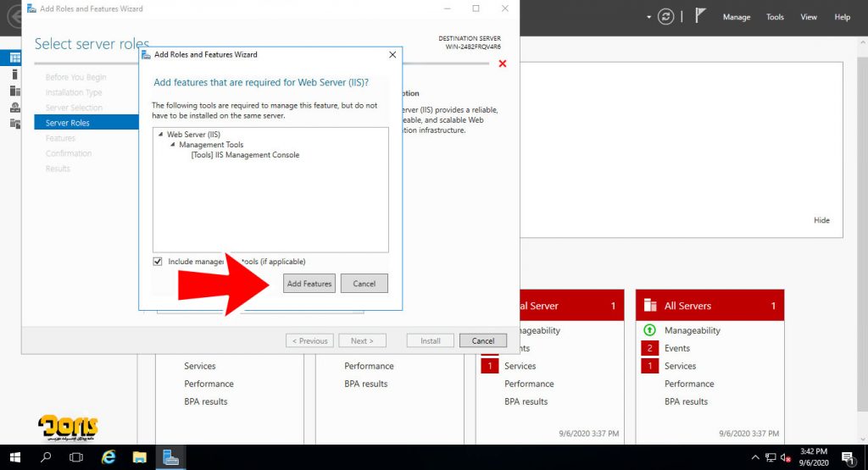The height and width of the screenshot is (470, 868).
Task: Open Services in Local Server tile
Action: pos(520,366)
